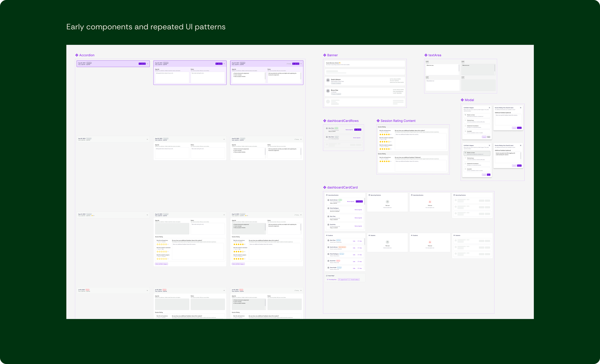Click the calendar icon in empty Upcoming Sessions card
600x364 pixels.
click(x=387, y=202)
